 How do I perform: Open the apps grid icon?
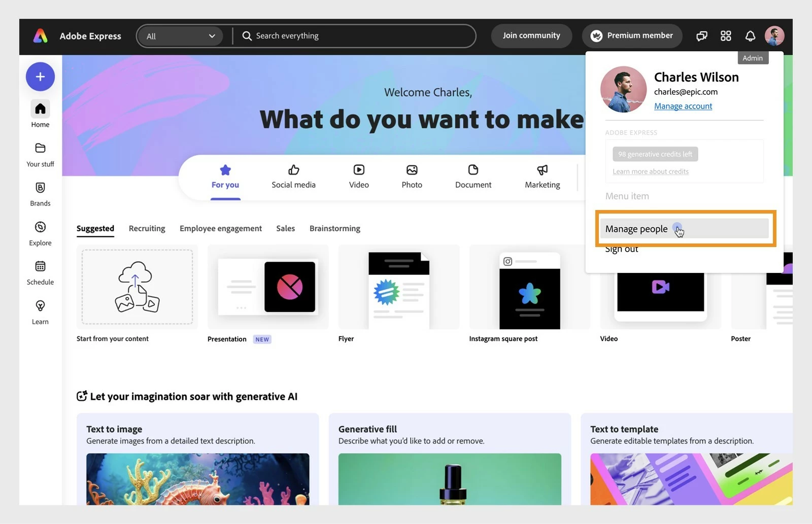(726, 36)
